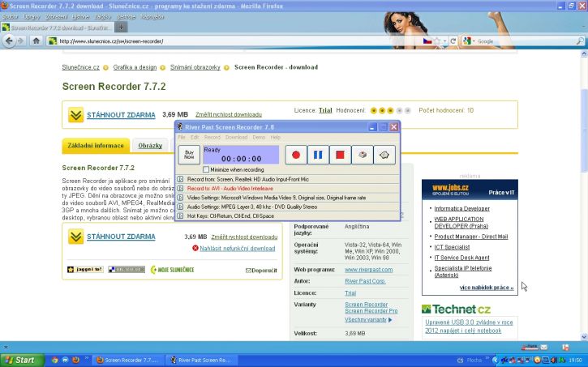Click the red-topped box icon beside Stop
Viewport: 588px width, 367px height.
pos(363,155)
